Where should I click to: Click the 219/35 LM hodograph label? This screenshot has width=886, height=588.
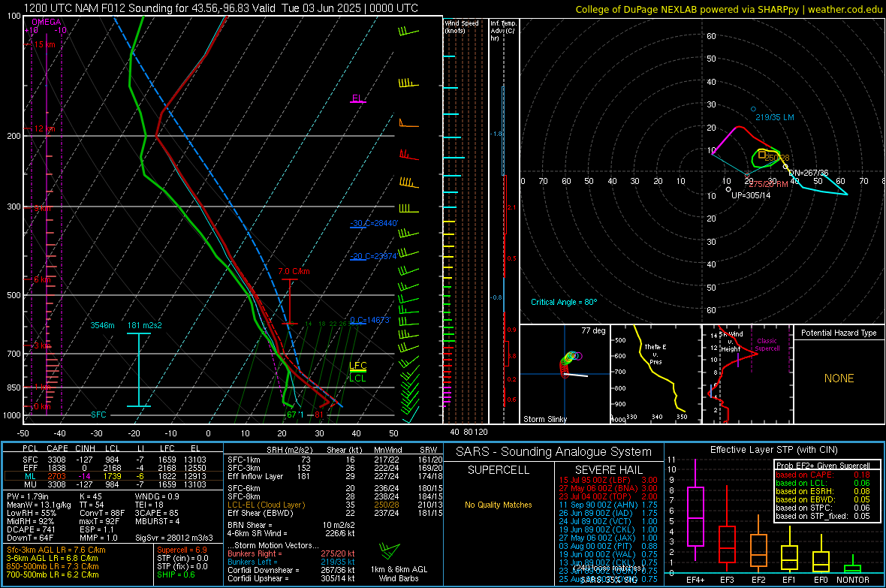pos(775,118)
